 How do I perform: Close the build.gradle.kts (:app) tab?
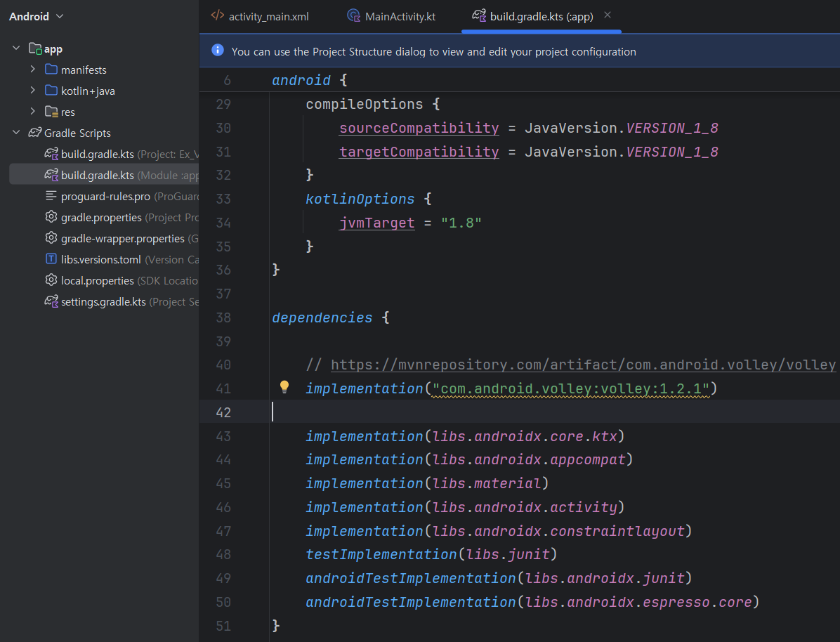click(608, 15)
